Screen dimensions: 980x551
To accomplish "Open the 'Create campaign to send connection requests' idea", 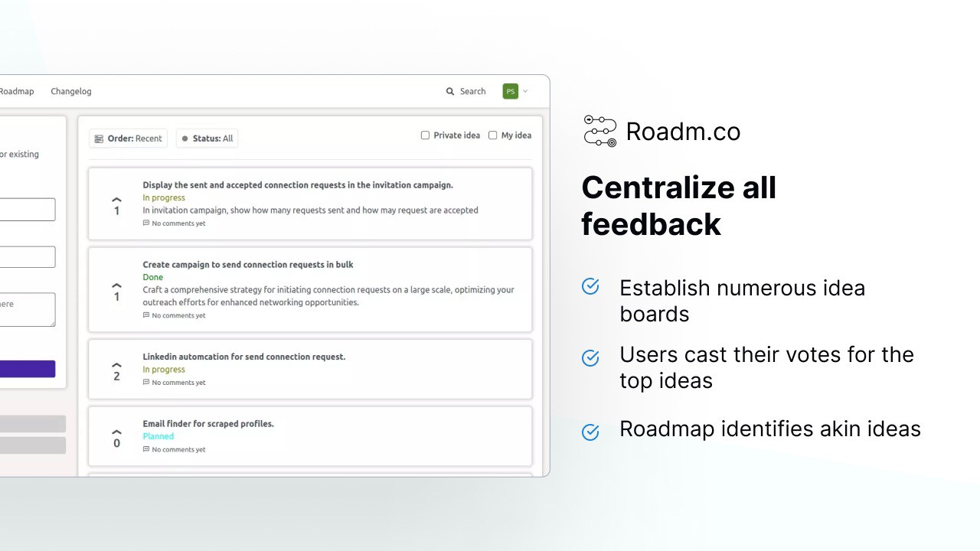I will (x=247, y=265).
